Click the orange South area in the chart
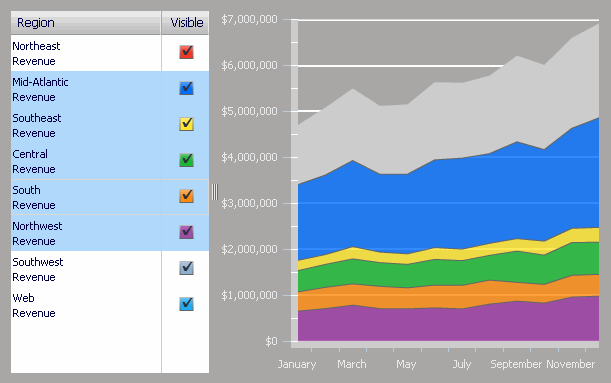This screenshot has height=383, width=611. pyautogui.click(x=448, y=296)
